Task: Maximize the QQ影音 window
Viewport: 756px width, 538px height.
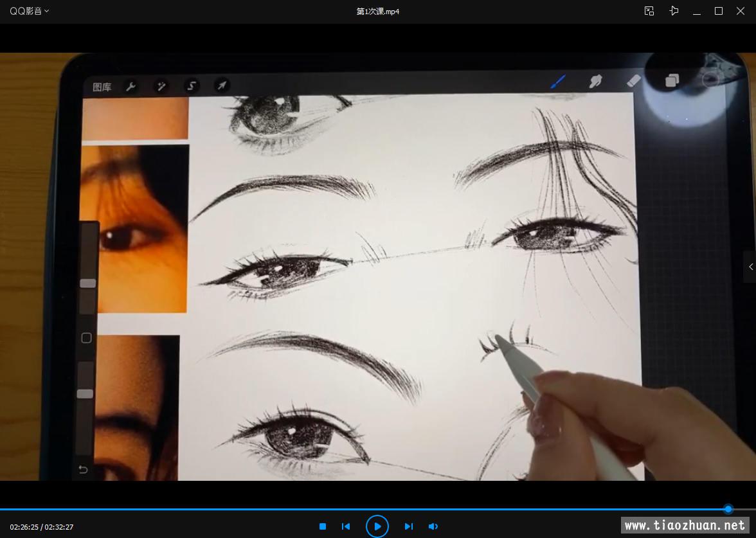Action: pos(719,11)
